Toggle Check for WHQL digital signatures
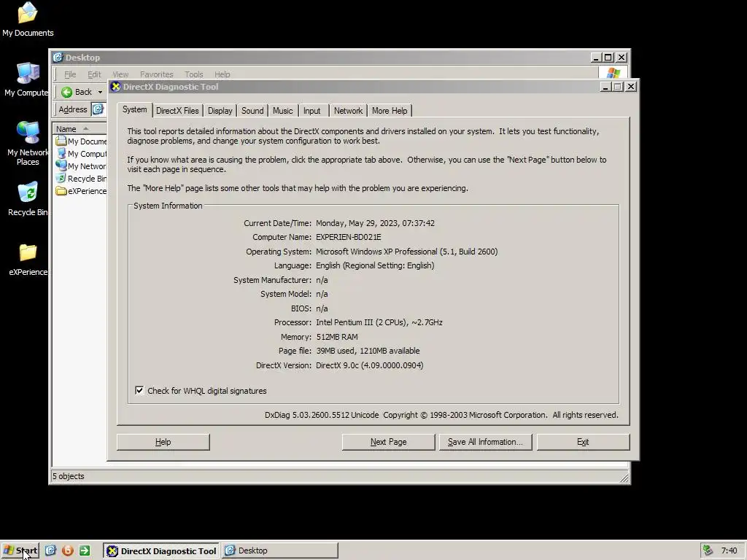Viewport: 747px width, 560px height. coord(139,391)
